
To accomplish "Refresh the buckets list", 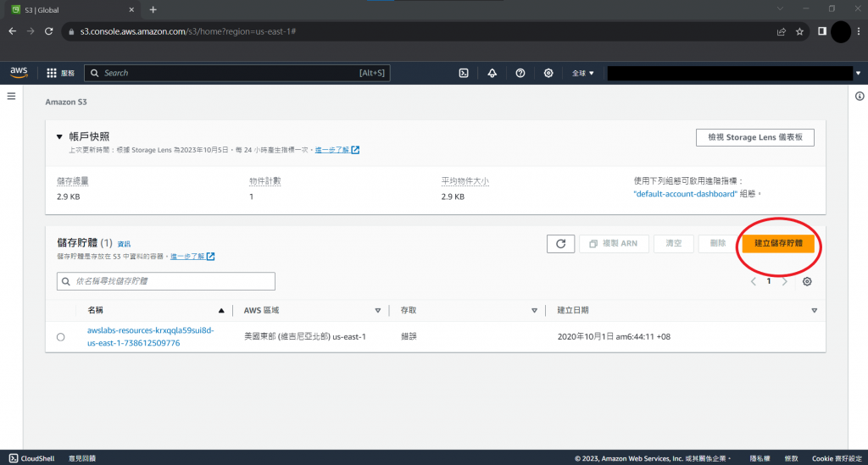I will coord(561,244).
